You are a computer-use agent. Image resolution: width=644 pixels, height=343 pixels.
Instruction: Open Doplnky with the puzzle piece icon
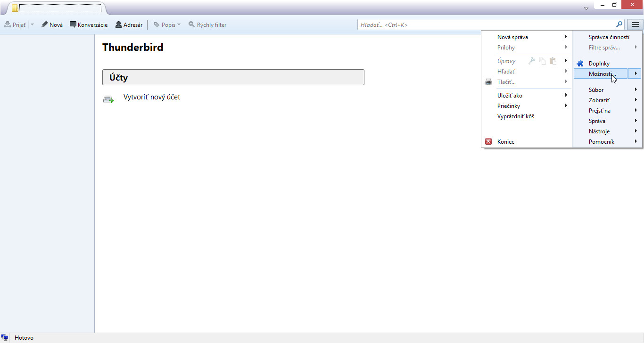point(608,63)
